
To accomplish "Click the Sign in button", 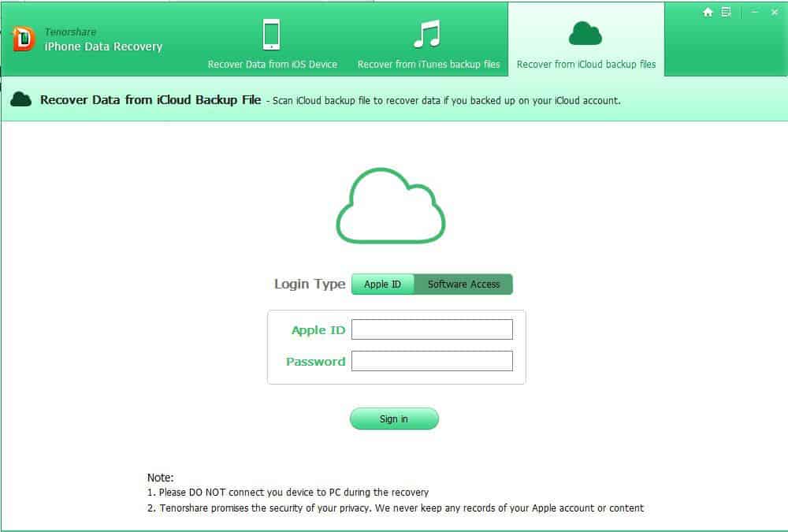I will pyautogui.click(x=394, y=419).
